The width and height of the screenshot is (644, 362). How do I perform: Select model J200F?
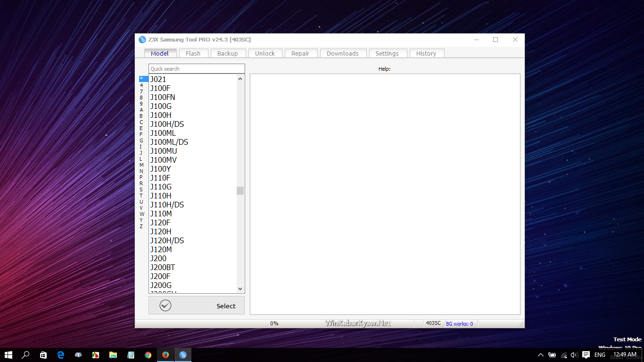[x=160, y=276]
